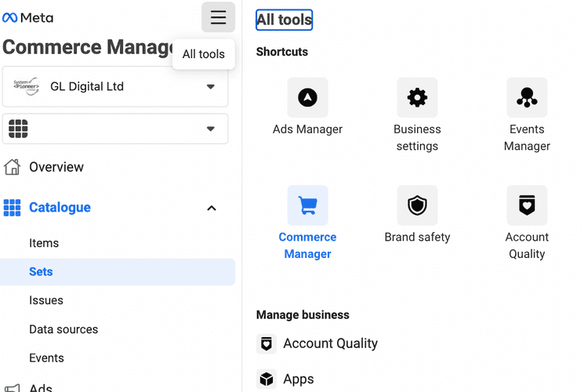This screenshot has height=392, width=584.
Task: Open Ads section in the sidebar
Action: [41, 387]
